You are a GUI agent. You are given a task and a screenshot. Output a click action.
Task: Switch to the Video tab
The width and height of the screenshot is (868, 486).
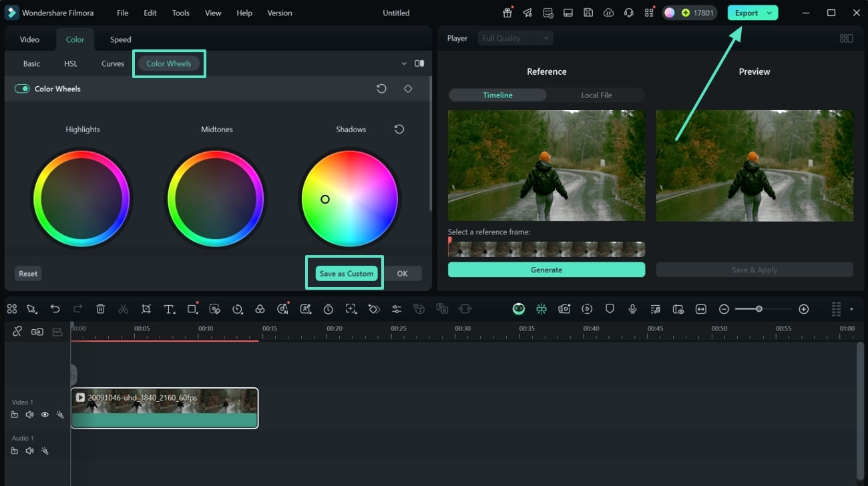click(29, 39)
